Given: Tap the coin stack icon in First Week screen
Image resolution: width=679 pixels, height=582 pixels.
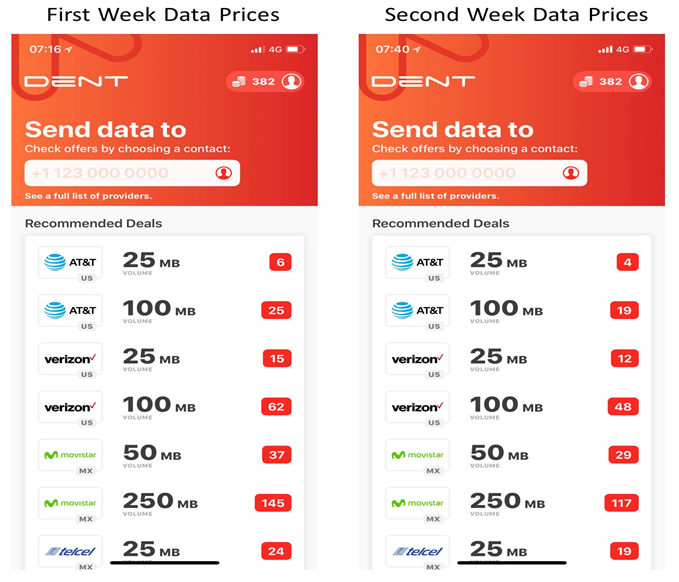Looking at the screenshot, I should click(x=239, y=82).
